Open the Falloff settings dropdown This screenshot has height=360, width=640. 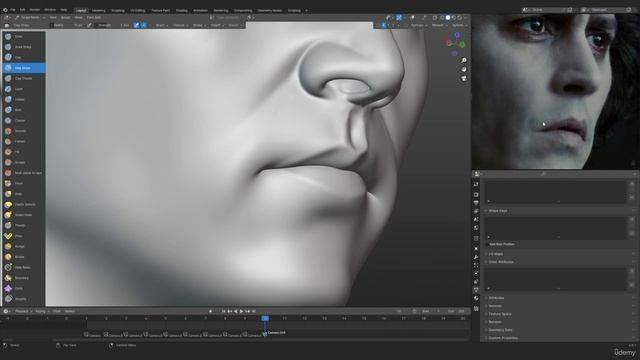pos(217,25)
